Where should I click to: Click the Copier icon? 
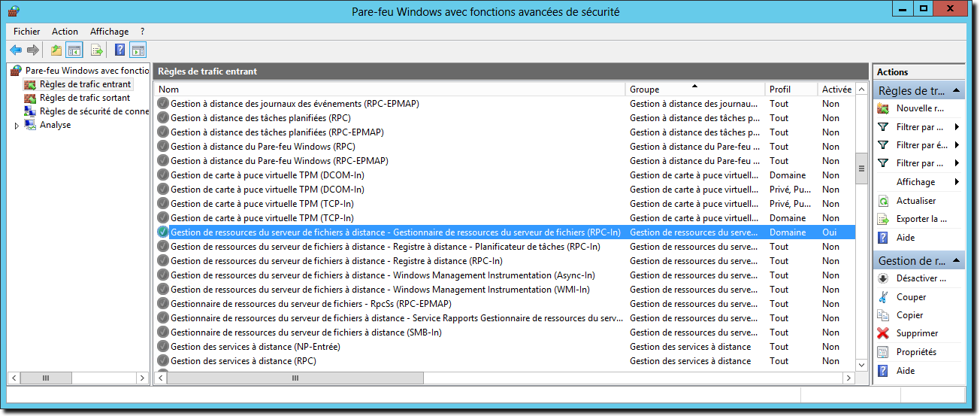(x=884, y=315)
